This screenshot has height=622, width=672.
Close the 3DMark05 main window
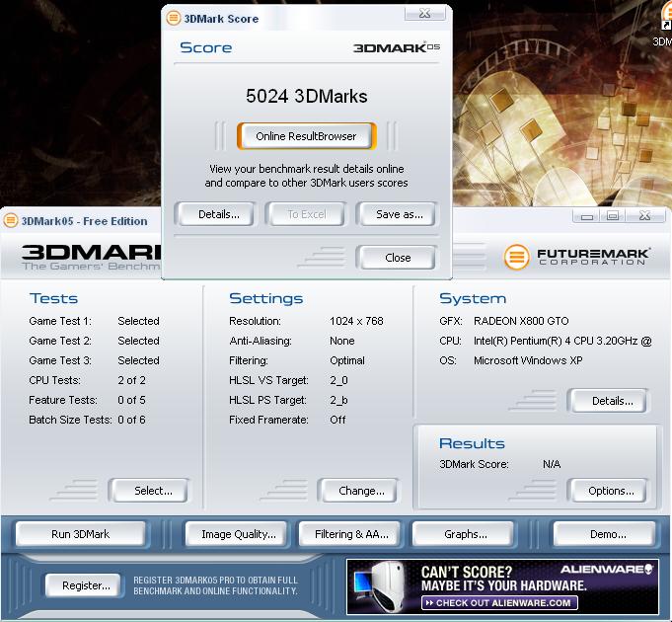click(x=645, y=216)
